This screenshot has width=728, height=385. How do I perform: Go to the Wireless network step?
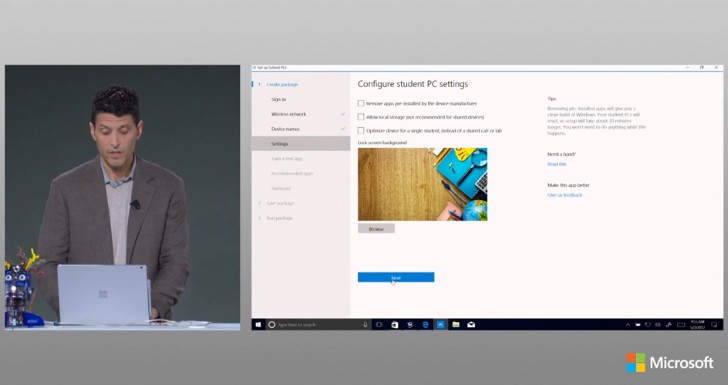288,114
